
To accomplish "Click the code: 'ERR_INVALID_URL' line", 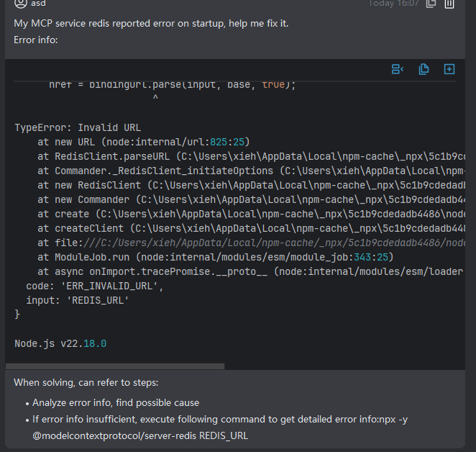I will point(95,286).
